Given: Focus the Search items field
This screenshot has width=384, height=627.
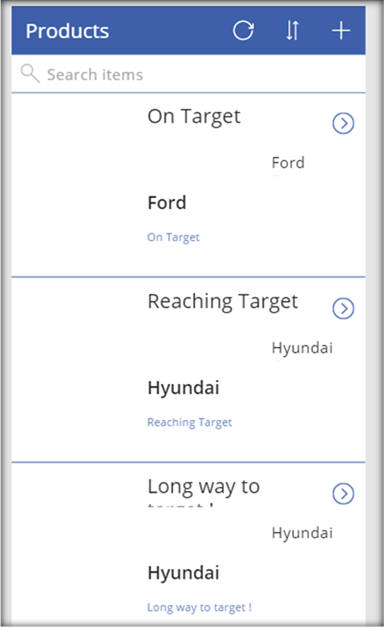Looking at the screenshot, I should (188, 74).
